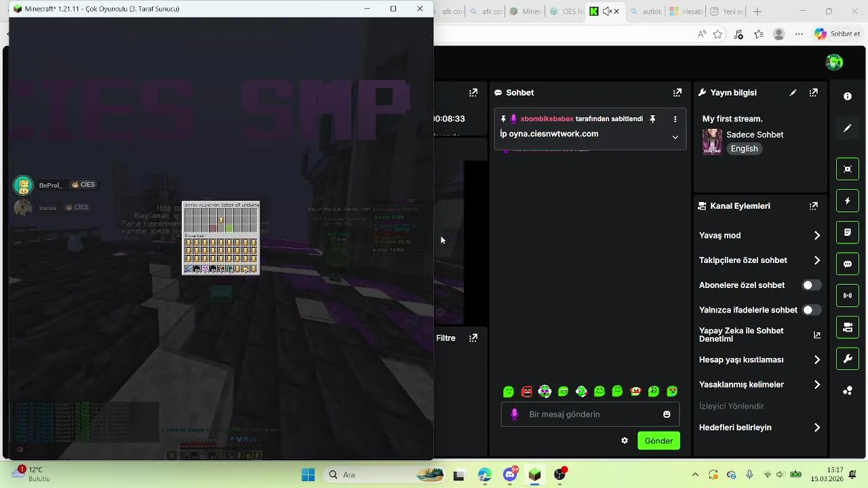This screenshot has width=868, height=488.
Task: Open the Edge profile button
Action: 779,34
